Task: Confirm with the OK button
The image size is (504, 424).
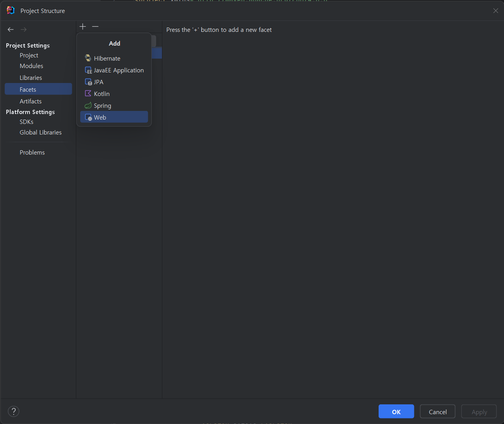Action: [396, 411]
